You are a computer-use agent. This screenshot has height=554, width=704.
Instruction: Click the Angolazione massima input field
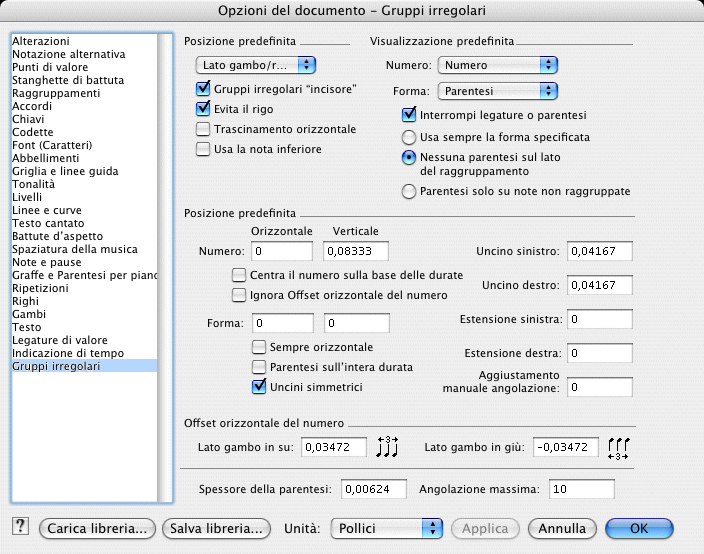pyautogui.click(x=582, y=489)
